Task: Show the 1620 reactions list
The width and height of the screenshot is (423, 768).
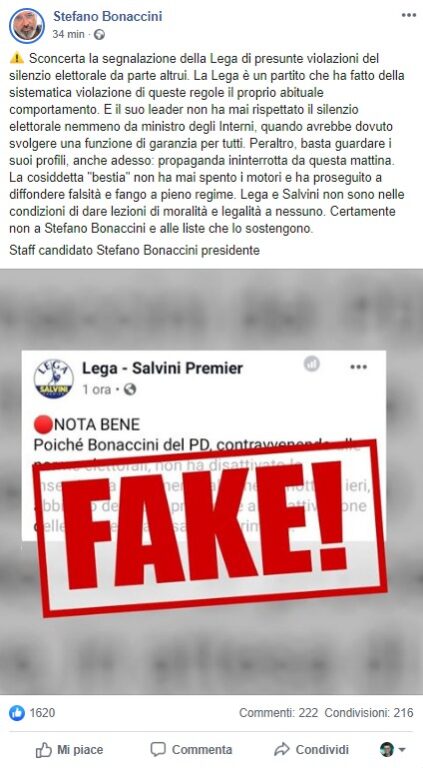Action: [42, 713]
